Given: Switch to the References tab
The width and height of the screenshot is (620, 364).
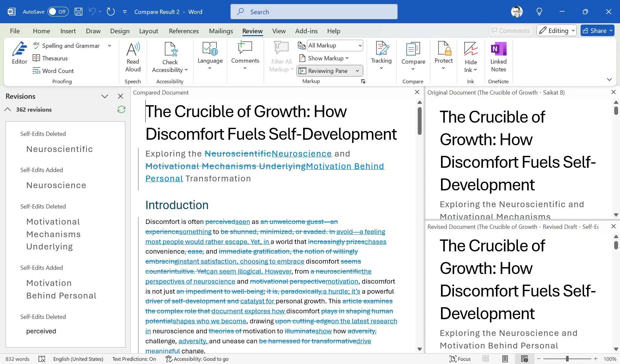Looking at the screenshot, I should tap(184, 31).
